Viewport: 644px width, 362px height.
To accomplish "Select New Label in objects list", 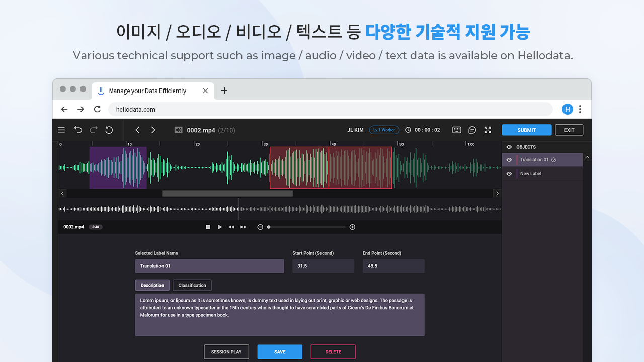I will [542, 174].
